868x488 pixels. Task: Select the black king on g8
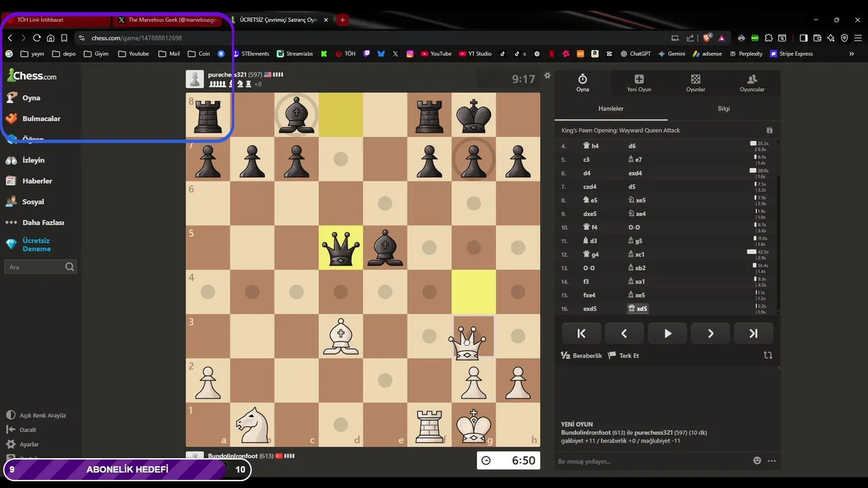(474, 115)
